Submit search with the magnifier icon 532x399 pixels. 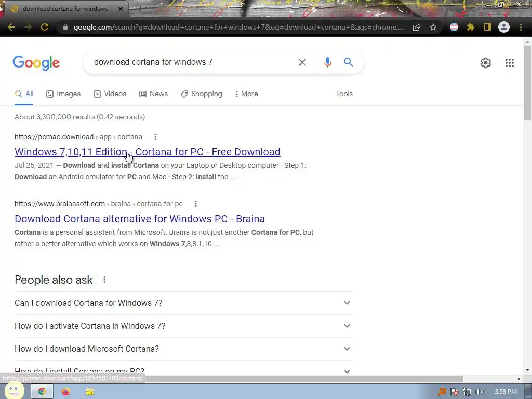[348, 62]
